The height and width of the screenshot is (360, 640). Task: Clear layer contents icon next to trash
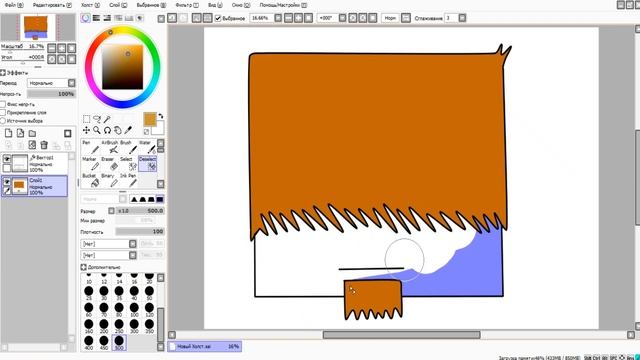pos(32,145)
